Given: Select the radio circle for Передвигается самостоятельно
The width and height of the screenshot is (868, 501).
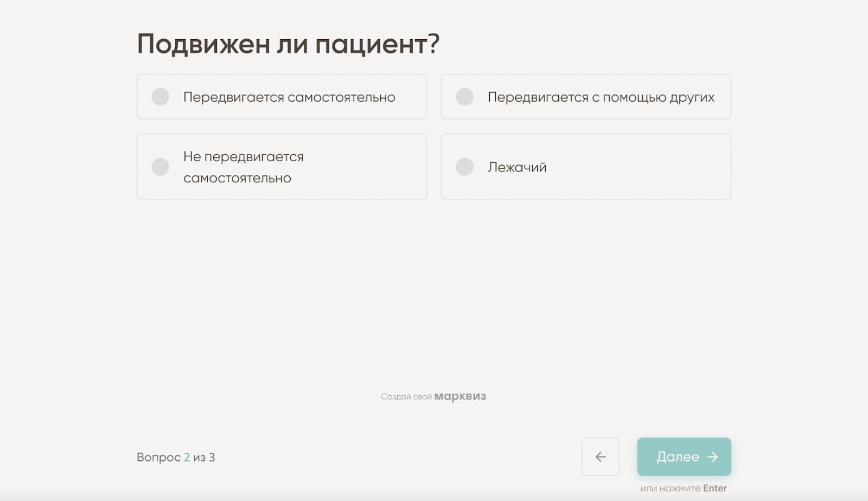Looking at the screenshot, I should coord(161,97).
